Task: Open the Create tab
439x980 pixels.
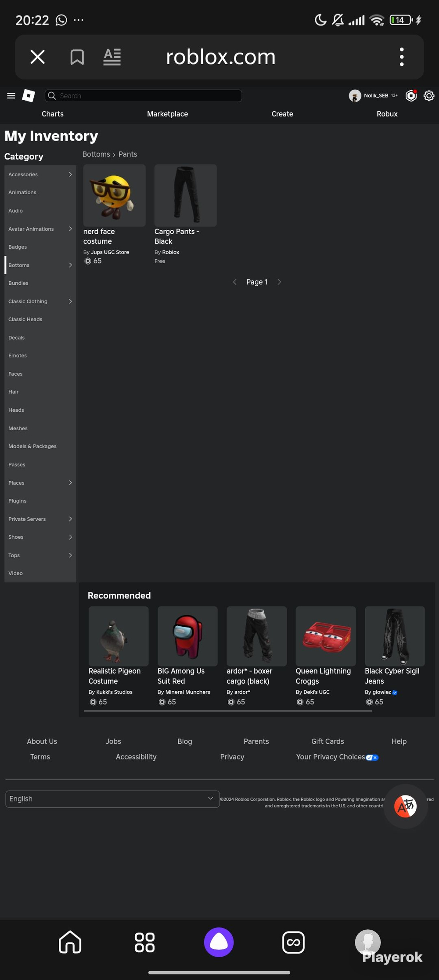Action: pyautogui.click(x=282, y=114)
